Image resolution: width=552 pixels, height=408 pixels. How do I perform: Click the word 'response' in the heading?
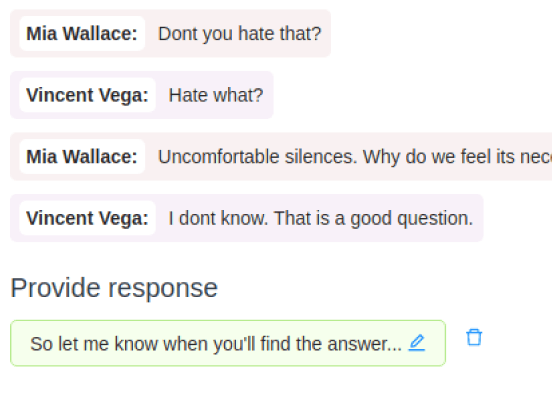click(x=163, y=290)
